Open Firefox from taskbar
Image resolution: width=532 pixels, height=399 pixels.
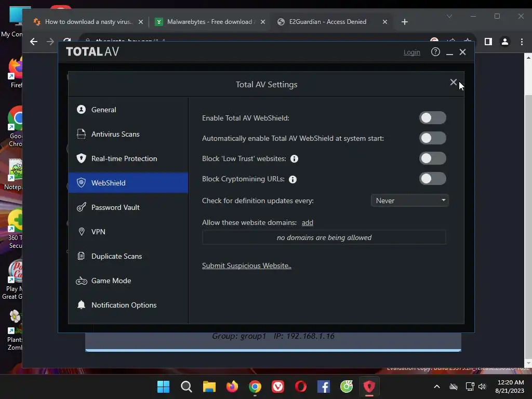[x=232, y=387]
